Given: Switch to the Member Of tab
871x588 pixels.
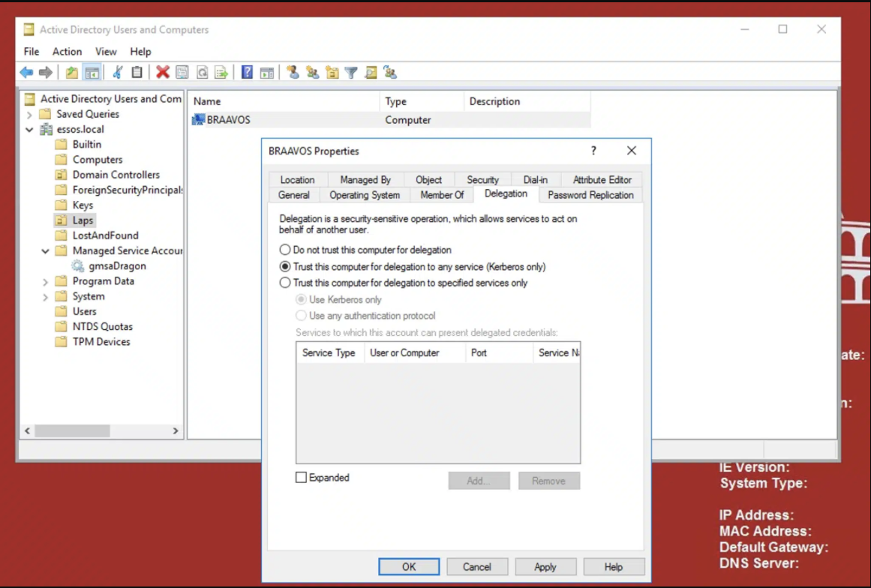Looking at the screenshot, I should click(x=442, y=195).
